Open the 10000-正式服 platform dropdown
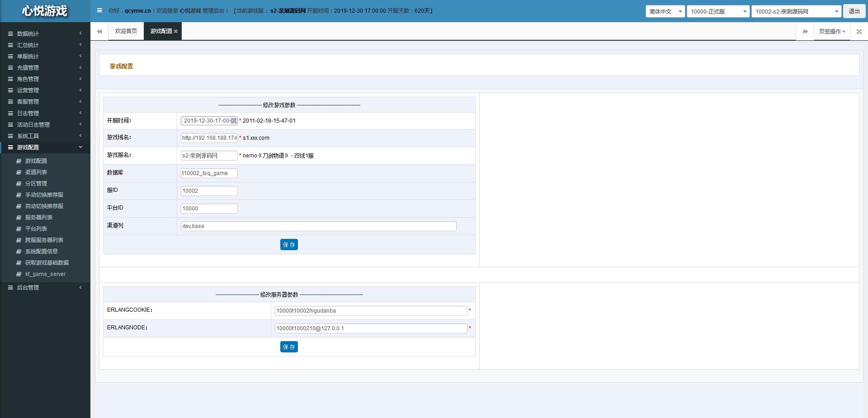The height and width of the screenshot is (418, 868). 718,11
